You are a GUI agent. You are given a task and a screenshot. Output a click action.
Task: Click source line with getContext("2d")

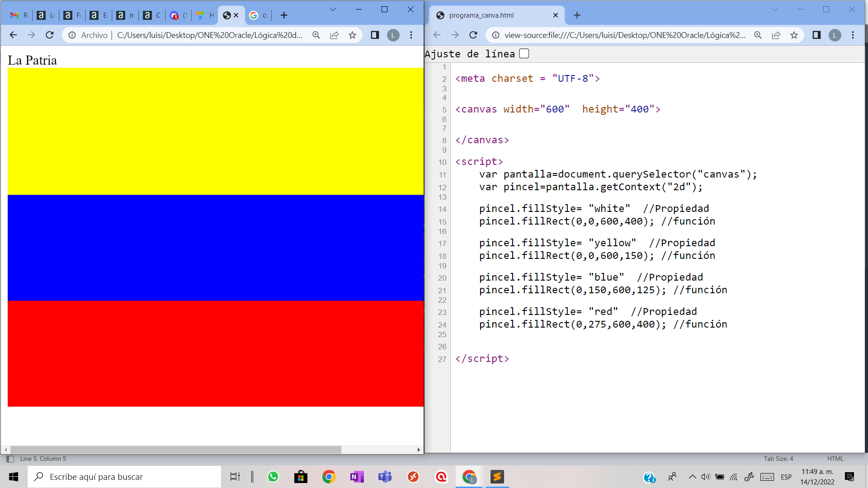591,187
